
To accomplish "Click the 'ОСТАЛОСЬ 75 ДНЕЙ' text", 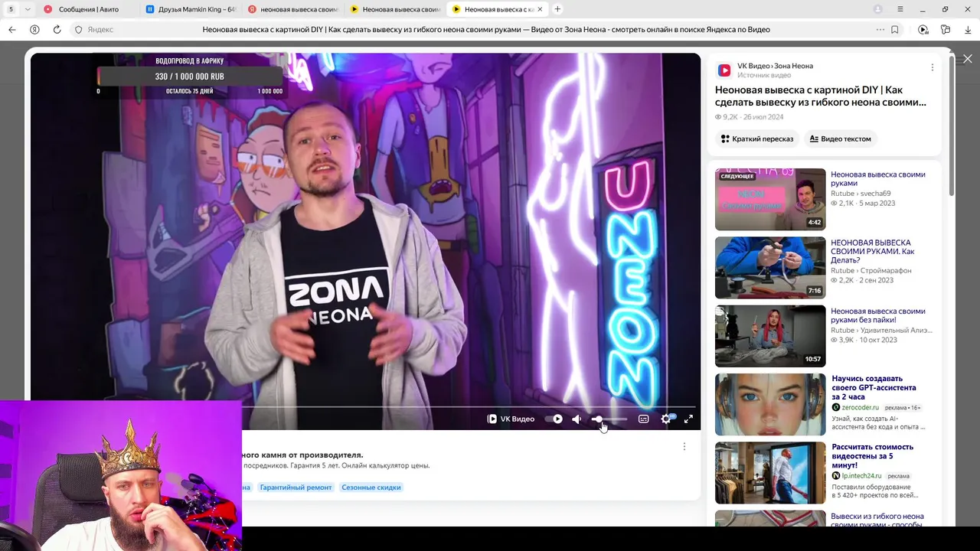I will tap(190, 91).
